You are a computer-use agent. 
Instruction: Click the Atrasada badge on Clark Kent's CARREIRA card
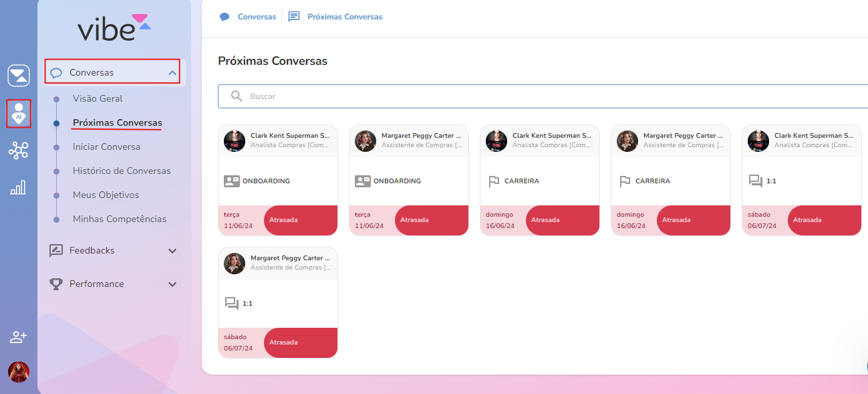563,220
